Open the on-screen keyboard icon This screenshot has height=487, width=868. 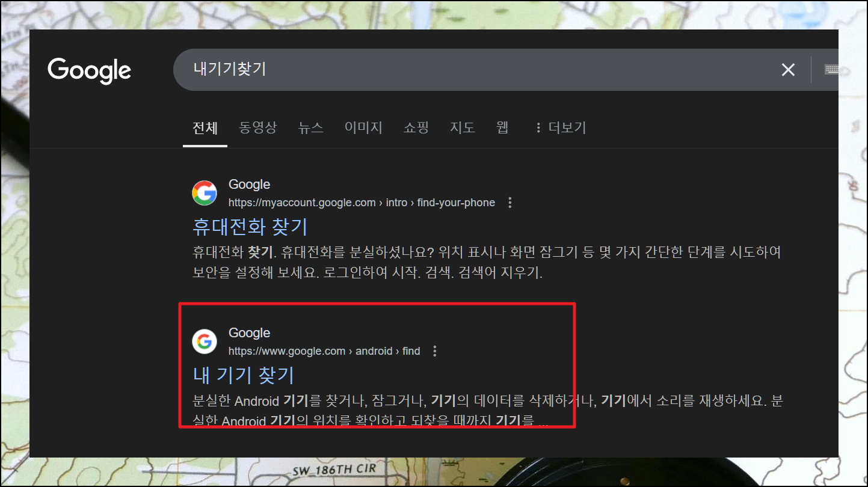pyautogui.click(x=831, y=69)
